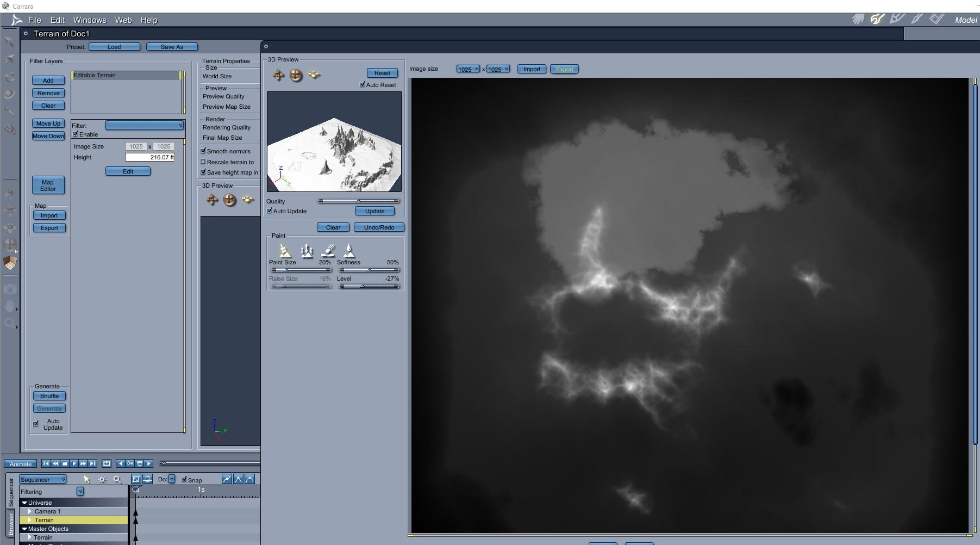Toggle Auto Update in the 3D Preview panel
The height and width of the screenshot is (545, 980).
[270, 210]
